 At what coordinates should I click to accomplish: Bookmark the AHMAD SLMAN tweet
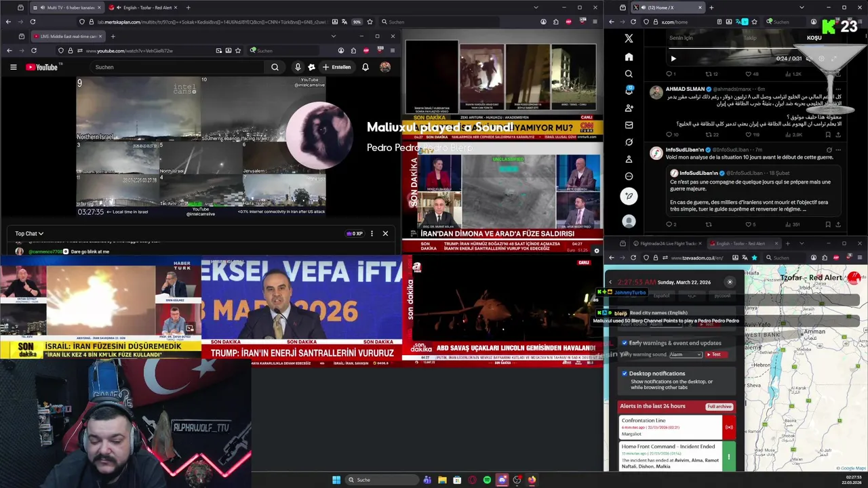(828, 134)
